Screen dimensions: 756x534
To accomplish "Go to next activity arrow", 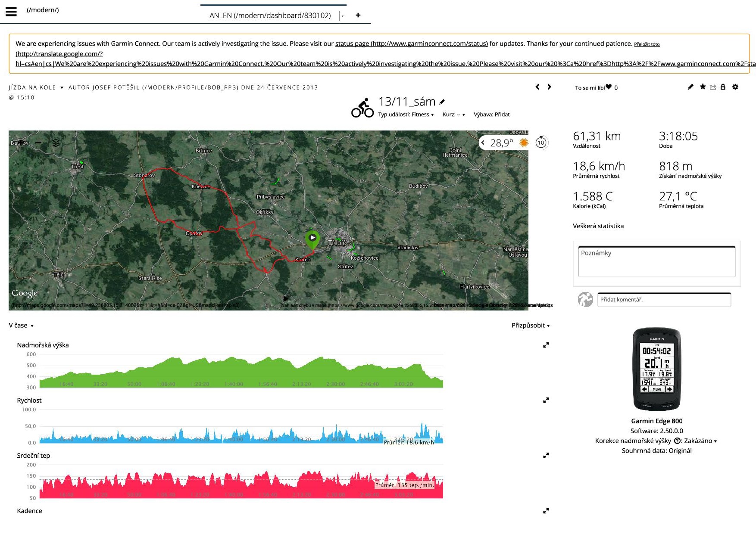I will pyautogui.click(x=549, y=87).
